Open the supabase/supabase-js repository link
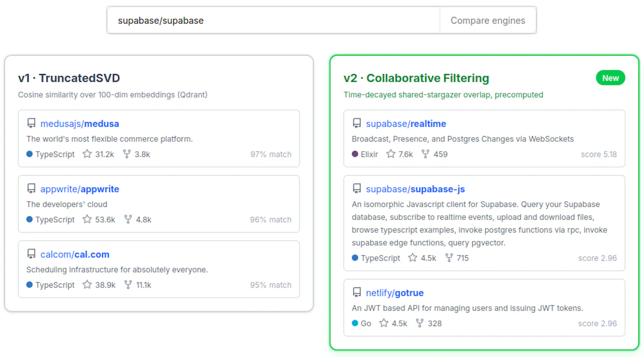This screenshot has height=357, width=644. click(x=415, y=189)
